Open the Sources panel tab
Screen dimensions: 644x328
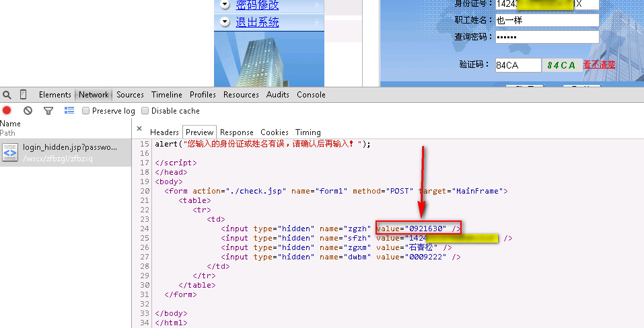130,95
